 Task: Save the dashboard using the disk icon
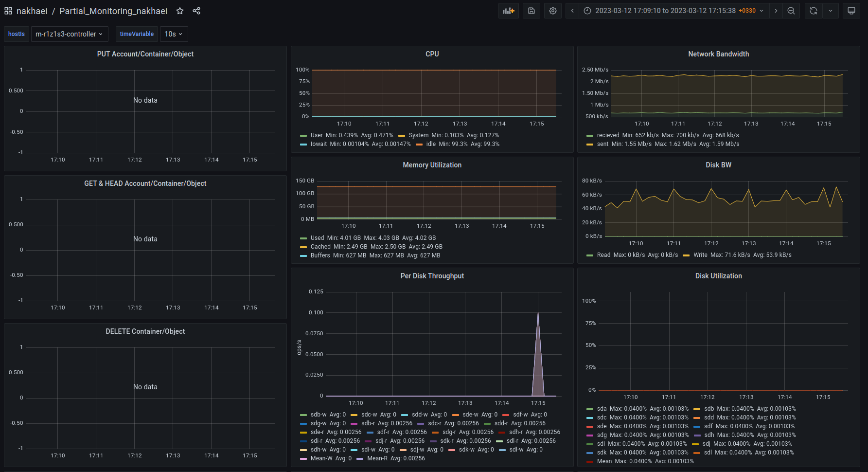click(x=531, y=11)
